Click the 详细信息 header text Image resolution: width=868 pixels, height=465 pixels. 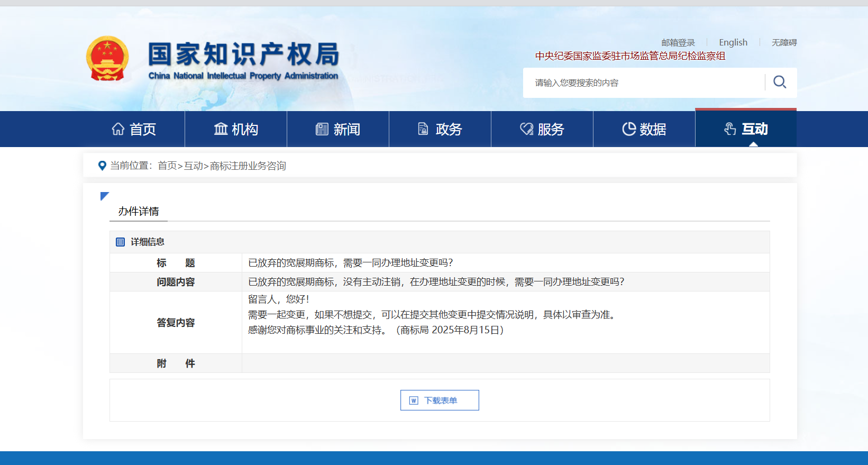148,242
